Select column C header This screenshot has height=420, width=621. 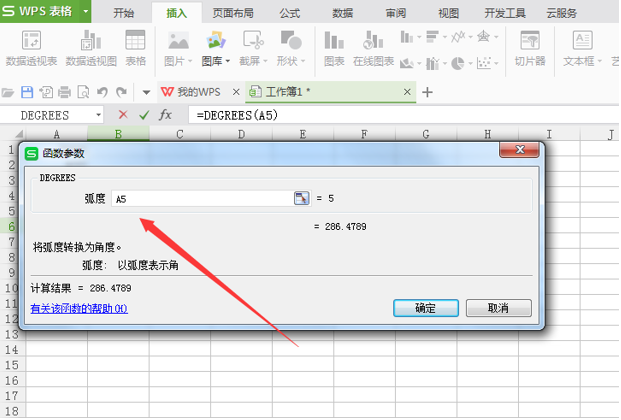click(180, 134)
